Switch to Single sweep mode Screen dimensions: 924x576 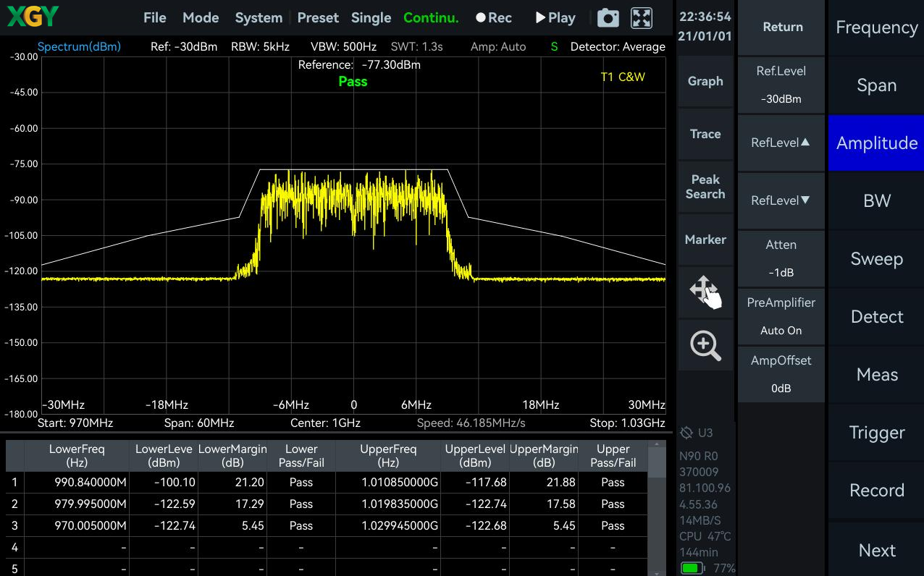pyautogui.click(x=371, y=18)
